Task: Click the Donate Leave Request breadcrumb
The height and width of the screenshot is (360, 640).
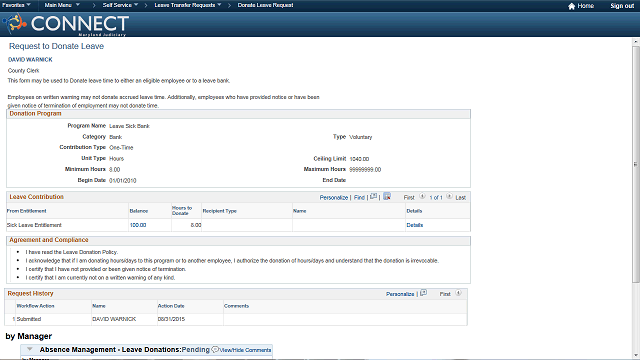Action: [x=265, y=5]
